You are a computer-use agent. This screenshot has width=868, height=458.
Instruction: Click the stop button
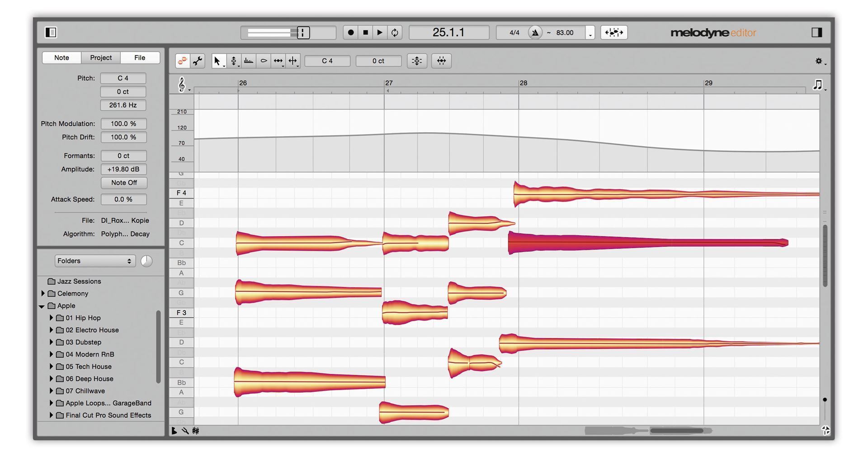[x=365, y=32]
